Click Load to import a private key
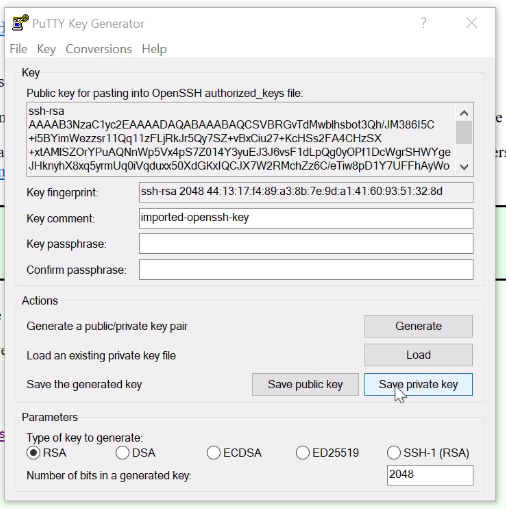Image resolution: width=506 pixels, height=509 pixels. click(x=418, y=355)
